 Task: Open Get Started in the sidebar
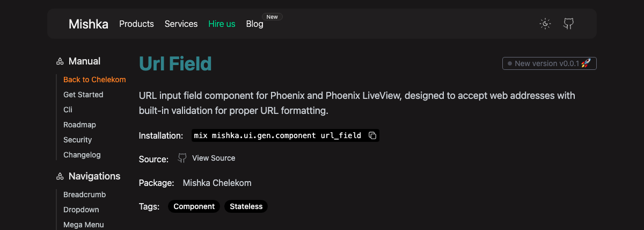(x=83, y=95)
